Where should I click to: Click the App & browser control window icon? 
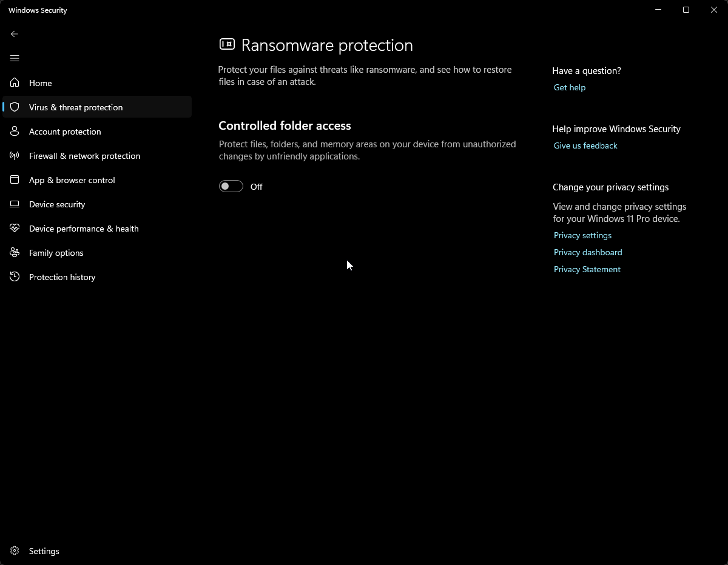pos(15,180)
